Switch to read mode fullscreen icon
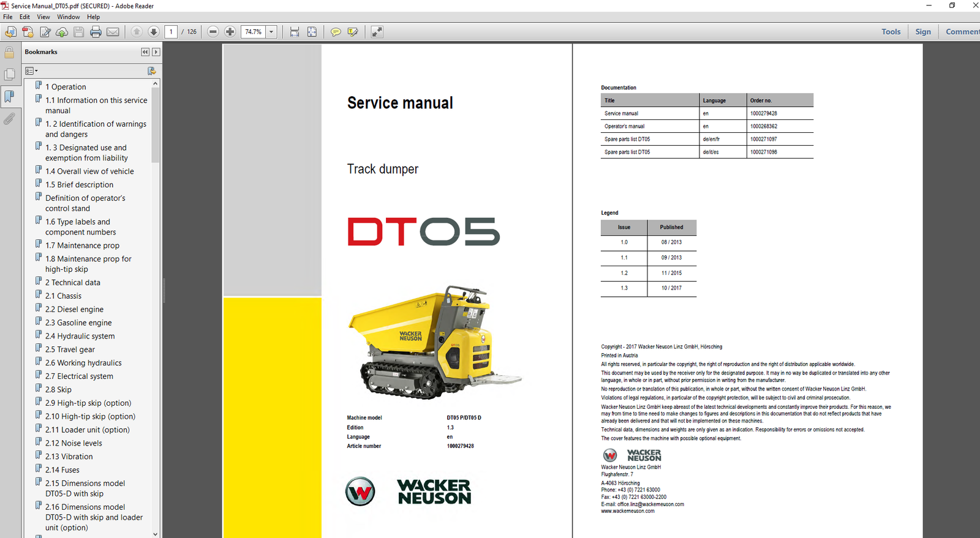 click(x=377, y=32)
